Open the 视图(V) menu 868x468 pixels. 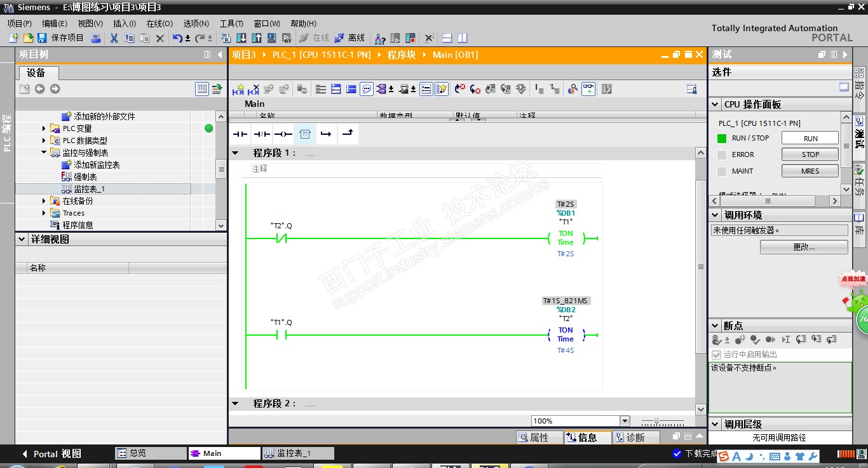(90, 24)
